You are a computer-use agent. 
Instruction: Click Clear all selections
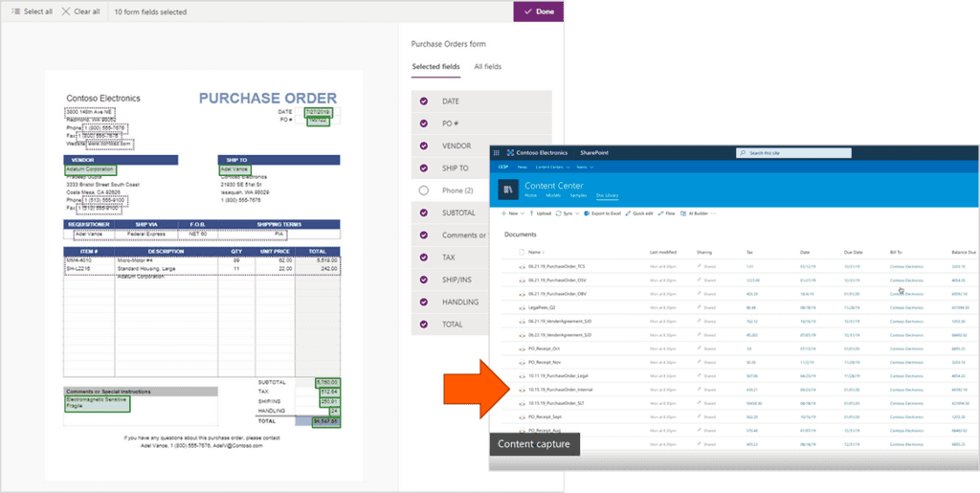pyautogui.click(x=80, y=11)
